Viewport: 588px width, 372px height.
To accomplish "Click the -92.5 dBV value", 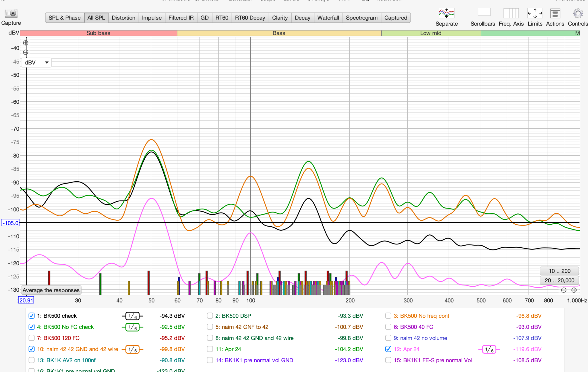I will click(x=172, y=327).
